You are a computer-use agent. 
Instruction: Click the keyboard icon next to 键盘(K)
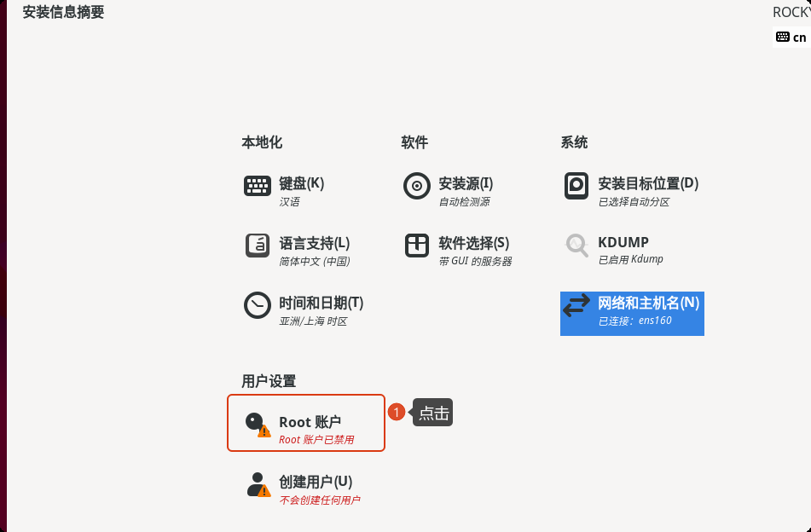257,186
